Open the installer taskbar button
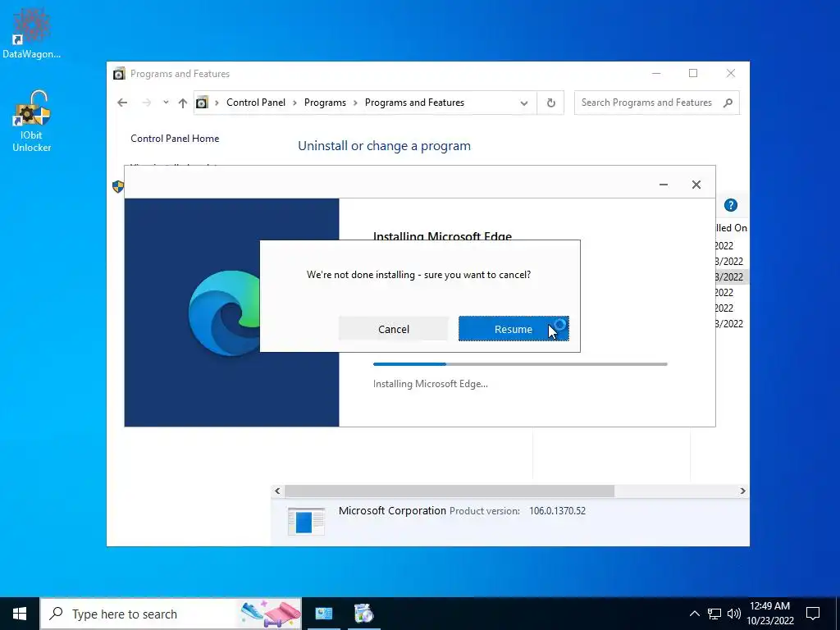 [363, 614]
